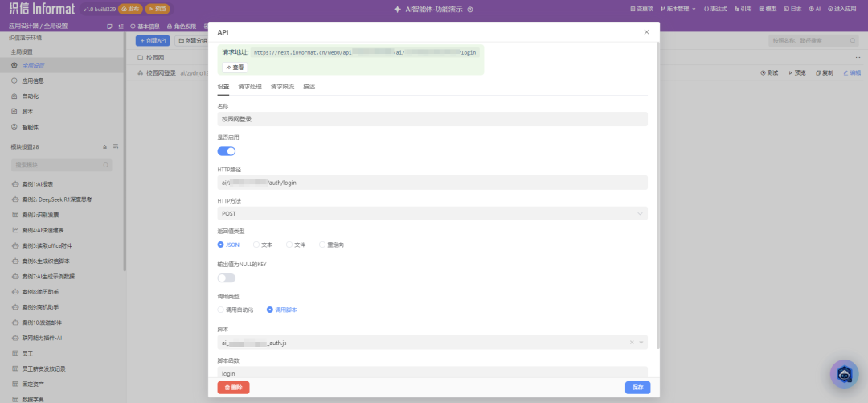Switch to the 描述 tab
868x403 pixels.
click(309, 87)
